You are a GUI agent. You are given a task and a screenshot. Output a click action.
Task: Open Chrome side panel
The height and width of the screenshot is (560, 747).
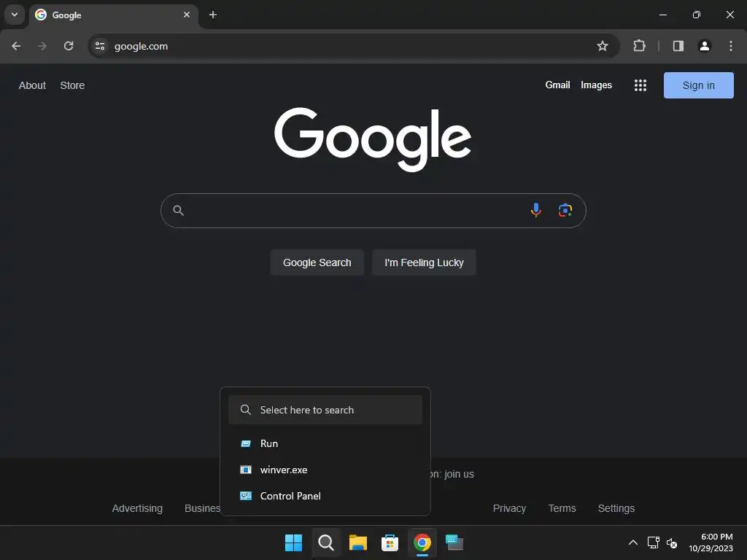[x=678, y=46]
